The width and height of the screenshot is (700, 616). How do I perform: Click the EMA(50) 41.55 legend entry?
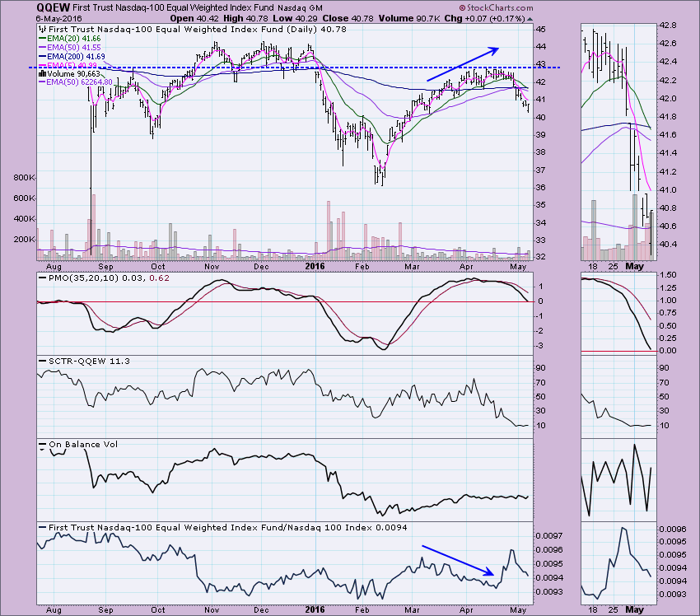(x=73, y=47)
